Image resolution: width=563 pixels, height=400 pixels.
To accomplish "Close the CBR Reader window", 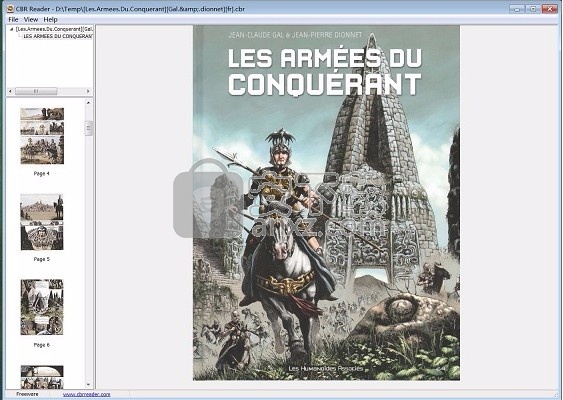I will (549, 9).
